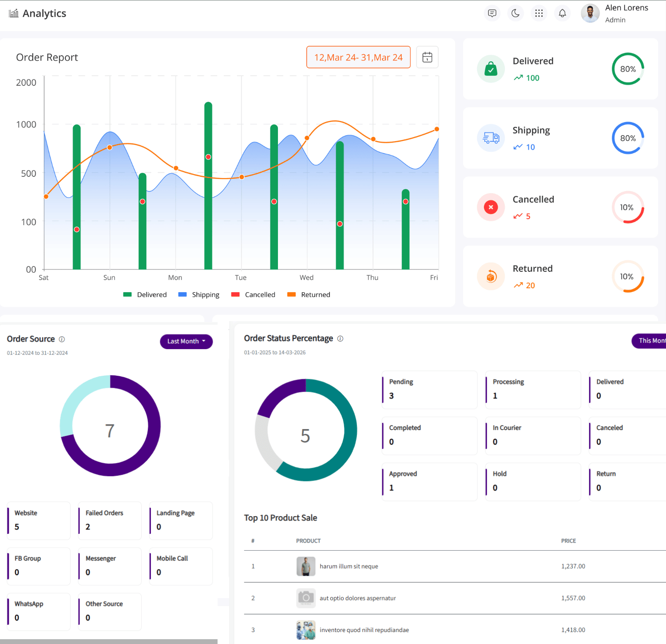View the Top 10 Product Sale section header
Screen dimensions: 666x644
click(x=280, y=517)
